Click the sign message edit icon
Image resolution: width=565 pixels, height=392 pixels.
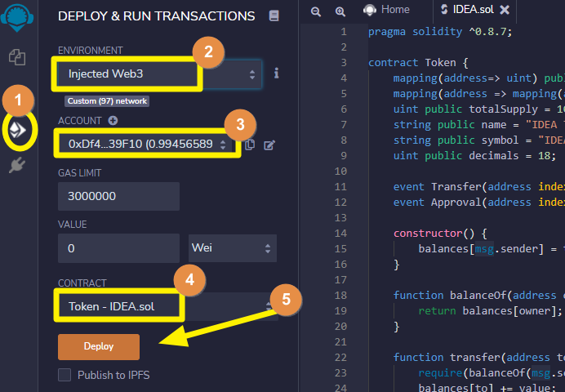269,145
